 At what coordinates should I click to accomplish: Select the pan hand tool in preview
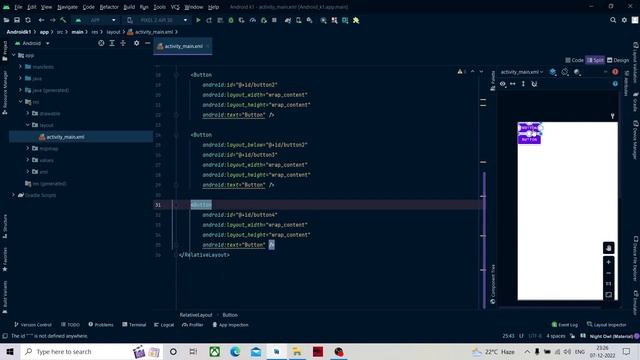tap(609, 248)
